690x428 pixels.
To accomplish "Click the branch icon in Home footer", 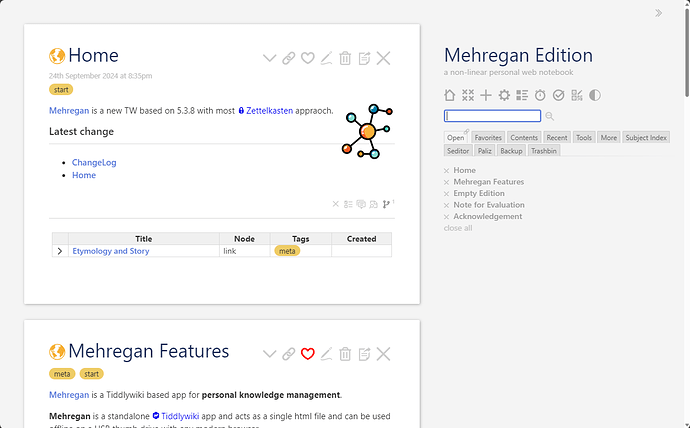I will (386, 204).
